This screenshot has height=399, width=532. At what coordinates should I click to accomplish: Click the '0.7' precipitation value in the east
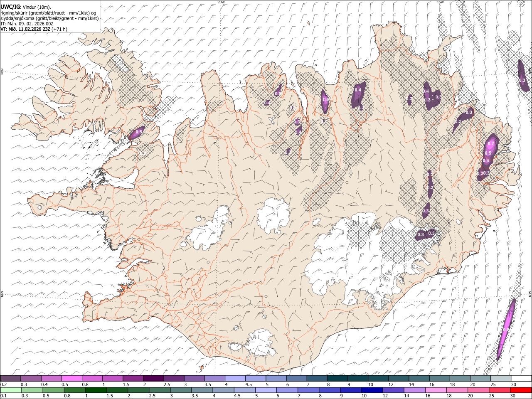tap(491, 144)
